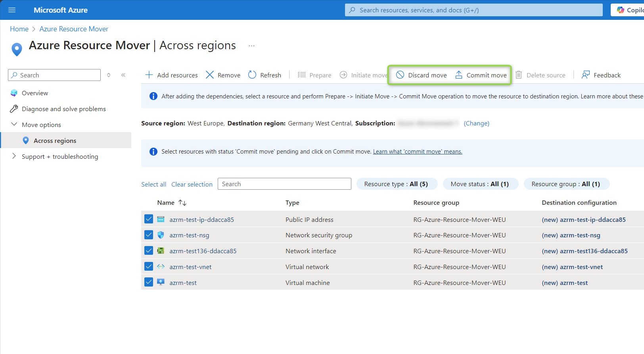Viewport: 644px width, 354px height.
Task: Click the Prepare list icon
Action: pos(302,75)
